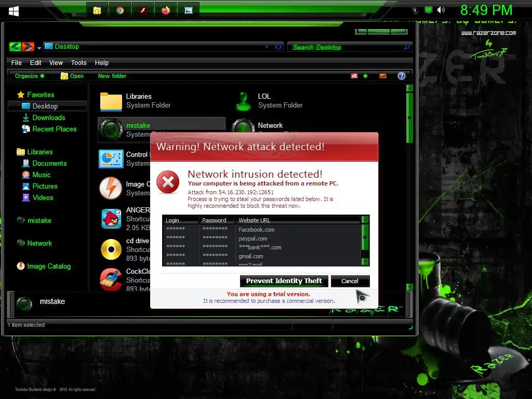Select Desktop in the navigation pane
Image resolution: width=532 pixels, height=399 pixels.
(x=47, y=106)
